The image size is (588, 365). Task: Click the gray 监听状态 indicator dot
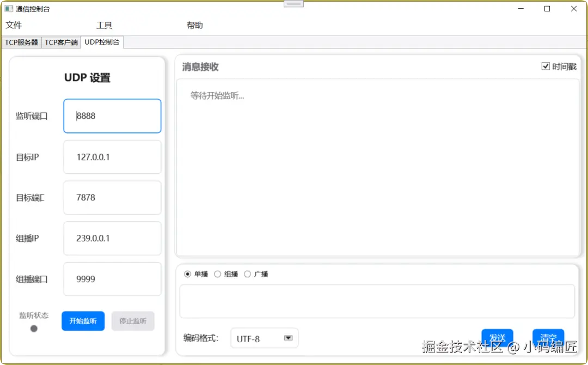point(34,328)
